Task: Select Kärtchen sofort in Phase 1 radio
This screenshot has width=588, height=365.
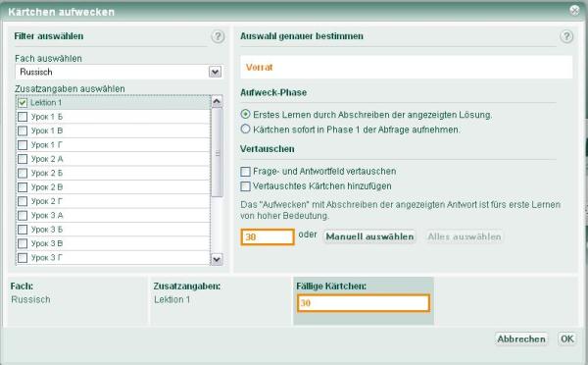Action: coord(245,130)
